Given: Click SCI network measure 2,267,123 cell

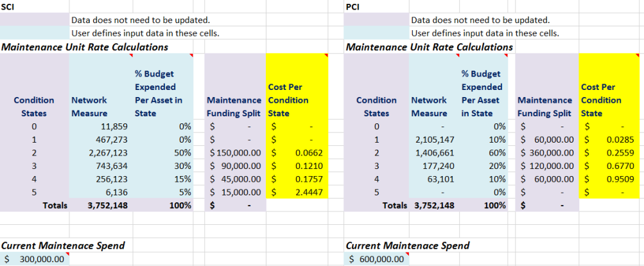Looking at the screenshot, I should coord(101,152).
